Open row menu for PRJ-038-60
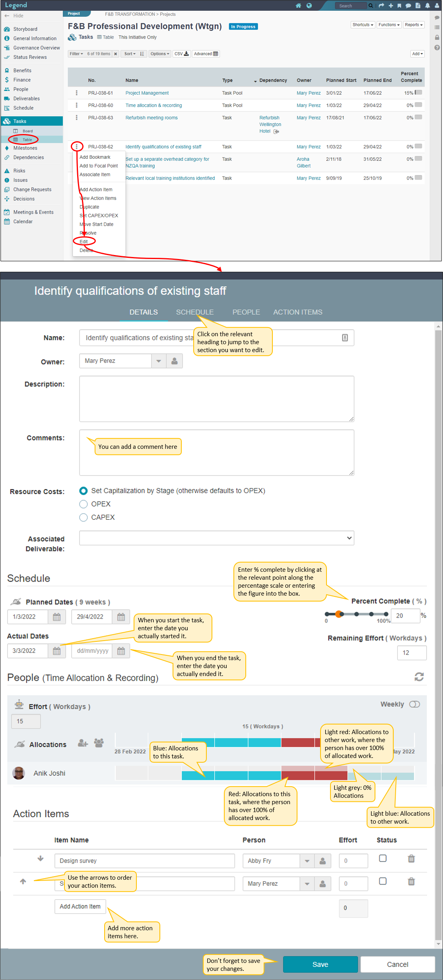This screenshot has height=980, width=443. pos(77,105)
